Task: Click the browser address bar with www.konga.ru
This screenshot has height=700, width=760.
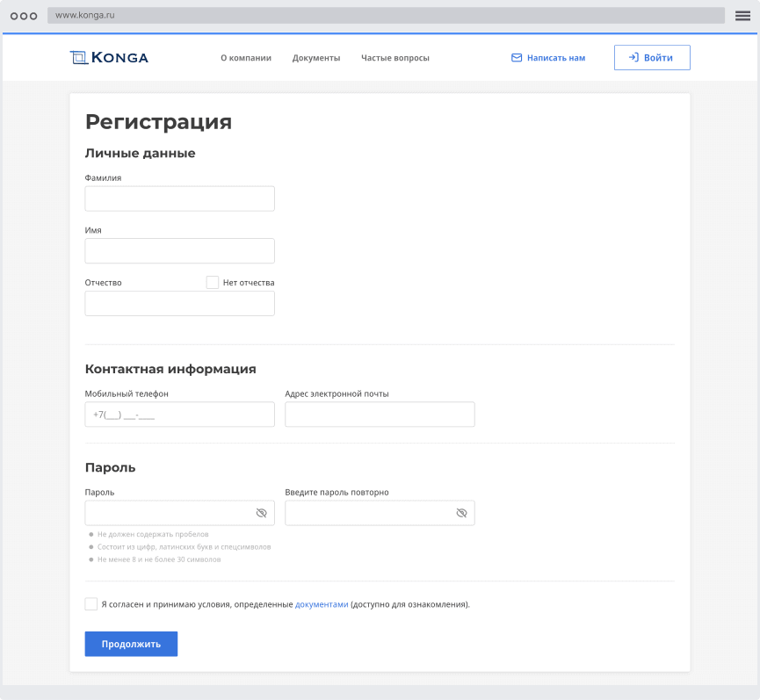Action: pos(385,16)
